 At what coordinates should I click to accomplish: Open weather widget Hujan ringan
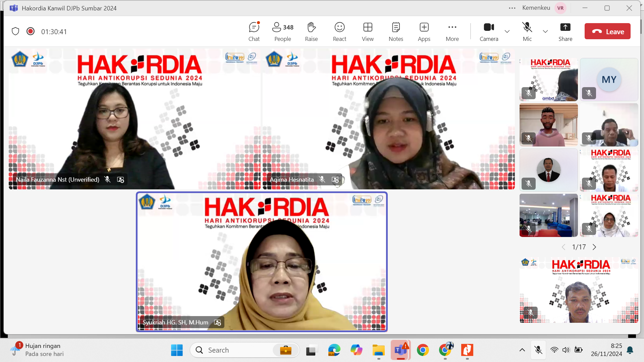[37, 350]
